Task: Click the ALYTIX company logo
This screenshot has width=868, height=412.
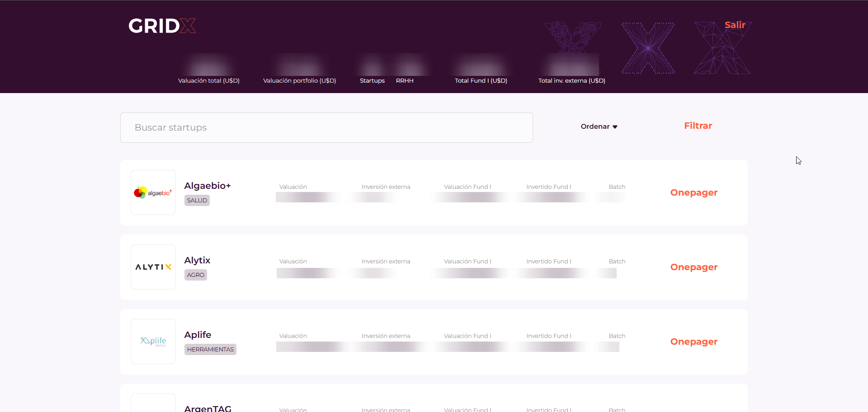Action: pyautogui.click(x=153, y=267)
